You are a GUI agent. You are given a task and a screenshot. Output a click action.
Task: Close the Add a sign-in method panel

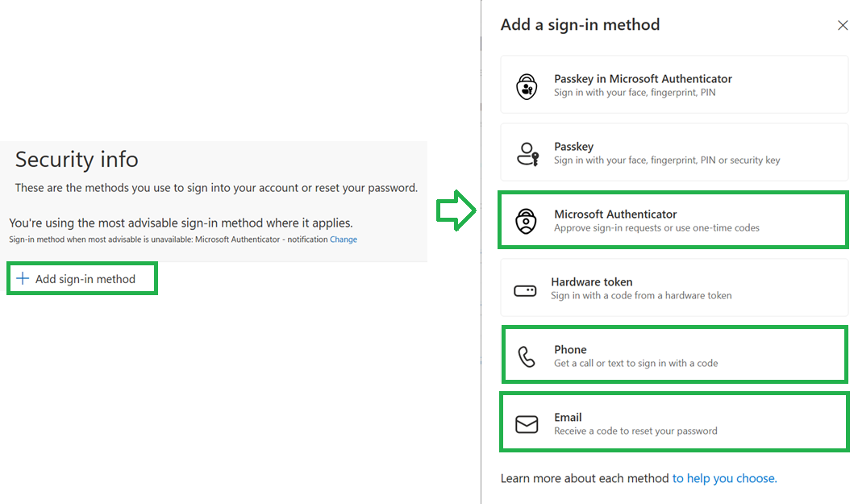point(843,25)
